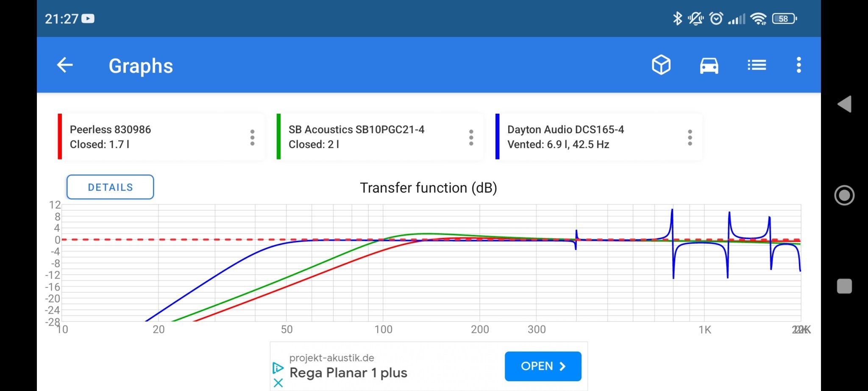This screenshot has height=391, width=868.
Task: Tap the OPEN button in the ad
Action: coord(543,366)
